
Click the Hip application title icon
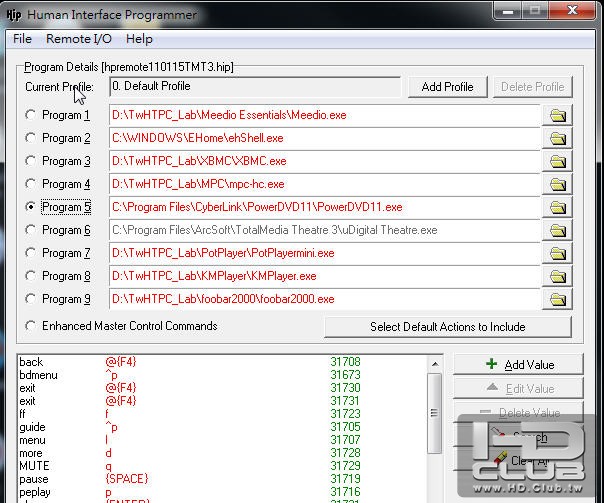click(x=14, y=15)
